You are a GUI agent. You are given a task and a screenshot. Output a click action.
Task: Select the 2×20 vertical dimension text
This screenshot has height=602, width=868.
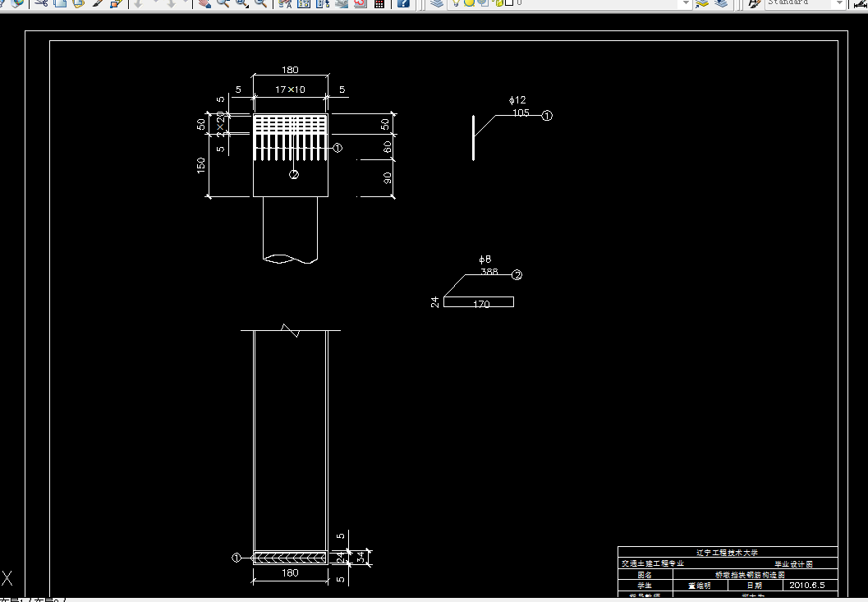coord(220,123)
